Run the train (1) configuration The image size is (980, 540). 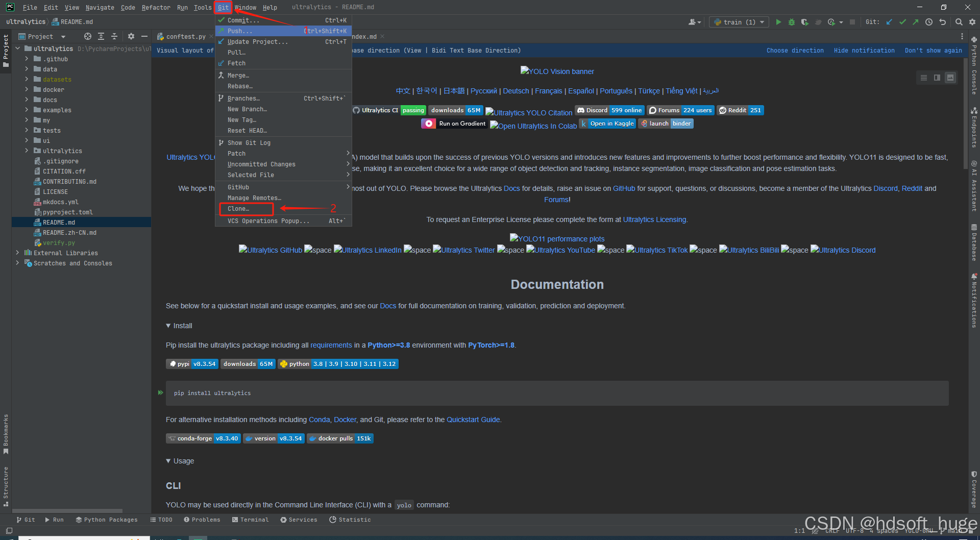(x=778, y=22)
